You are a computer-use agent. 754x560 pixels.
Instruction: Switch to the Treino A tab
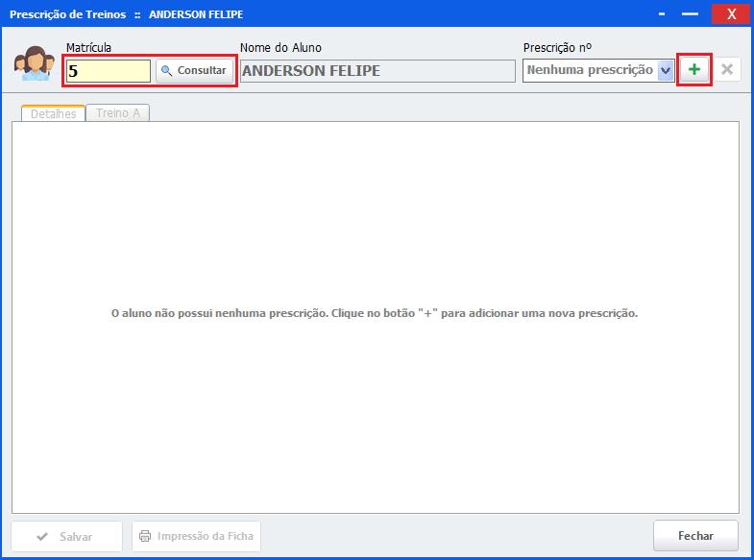click(118, 113)
